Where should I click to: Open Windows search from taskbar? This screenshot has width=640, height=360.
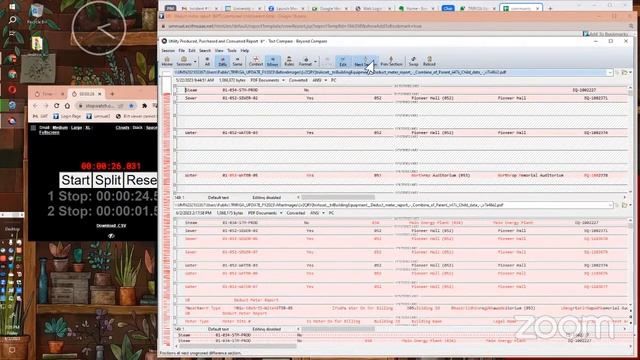tap(12, 20)
